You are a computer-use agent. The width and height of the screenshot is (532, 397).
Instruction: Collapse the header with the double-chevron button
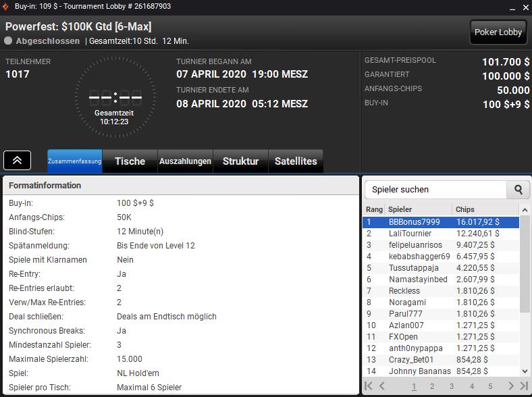[17, 160]
